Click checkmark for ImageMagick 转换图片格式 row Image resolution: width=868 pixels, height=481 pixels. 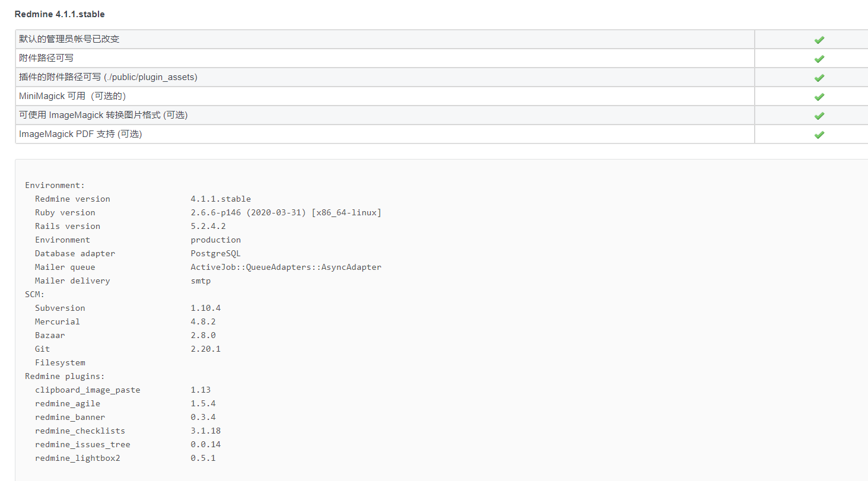coord(819,116)
